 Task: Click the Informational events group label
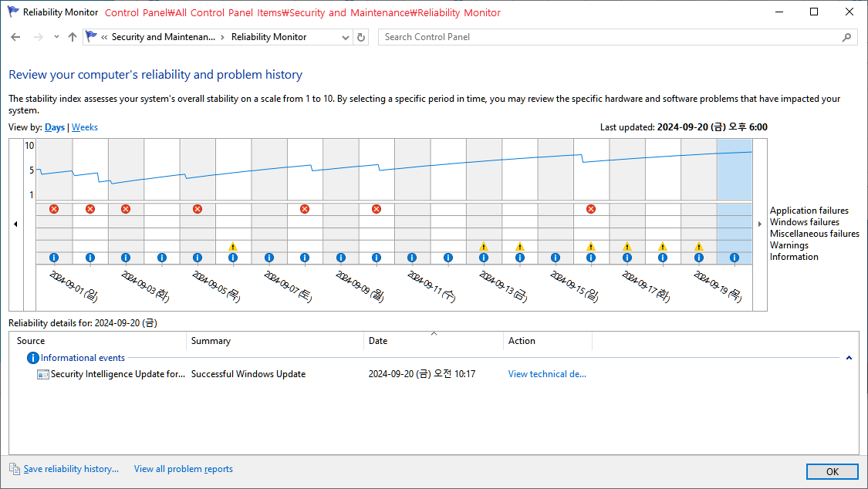click(x=83, y=358)
